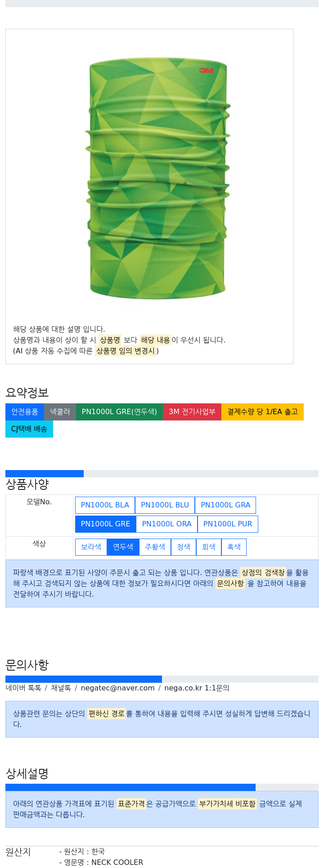Pick the 흑색 color option
The width and height of the screenshot is (324, 868).
[x=234, y=547]
